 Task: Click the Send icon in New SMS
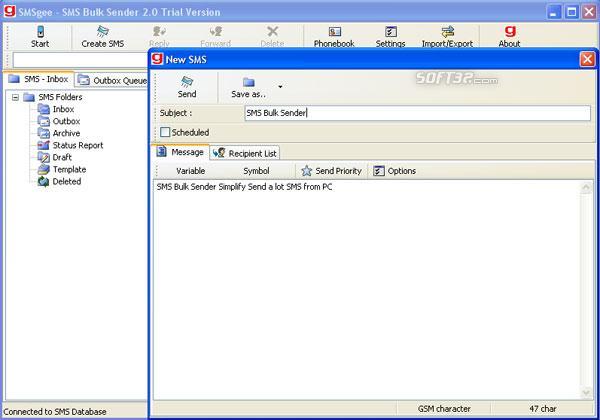click(187, 81)
